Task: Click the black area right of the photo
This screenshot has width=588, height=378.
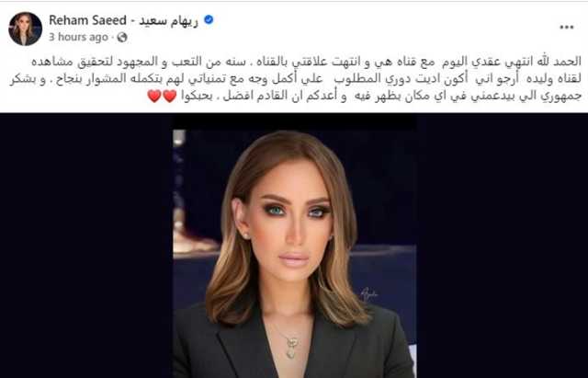Action: (x=503, y=246)
